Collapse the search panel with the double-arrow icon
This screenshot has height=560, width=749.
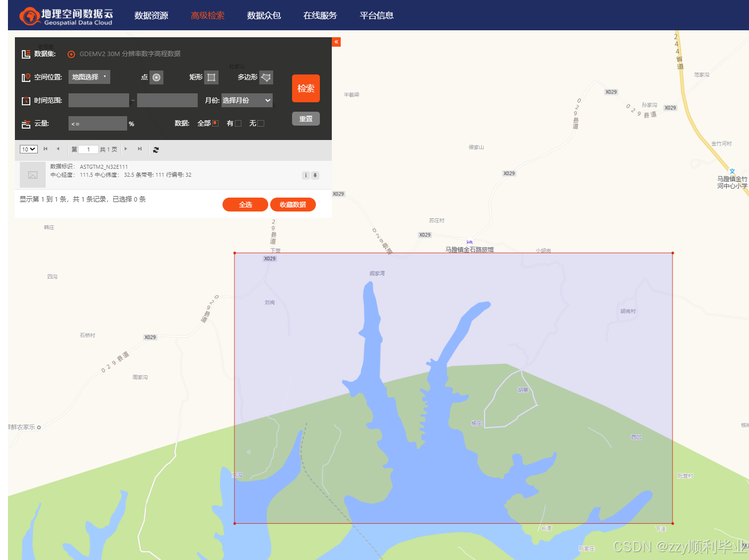tap(336, 42)
